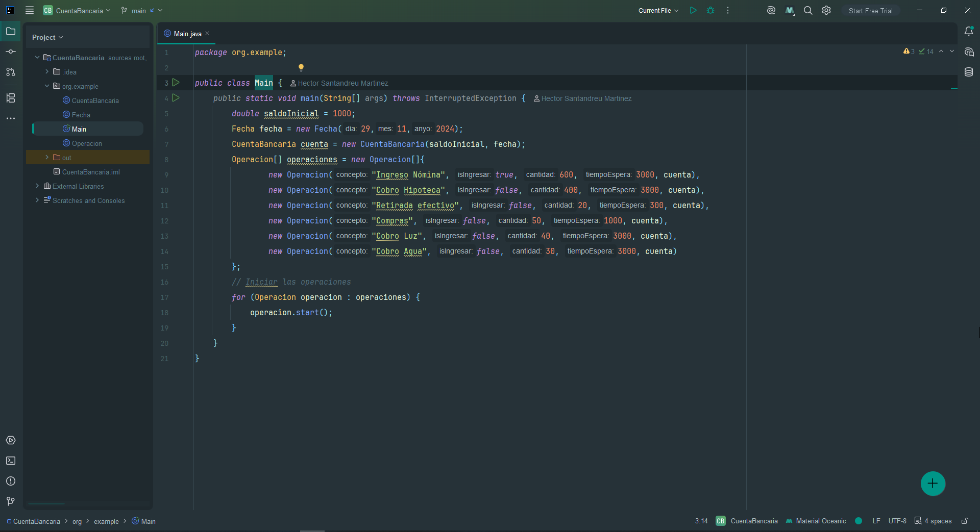Open the main hamburger menu
The width and height of the screenshot is (980, 532).
[30, 10]
